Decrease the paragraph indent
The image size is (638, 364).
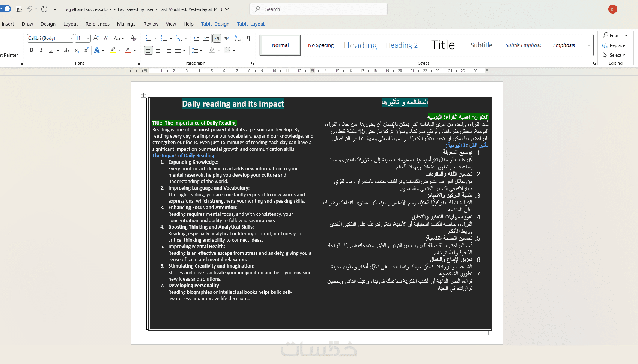(x=196, y=38)
